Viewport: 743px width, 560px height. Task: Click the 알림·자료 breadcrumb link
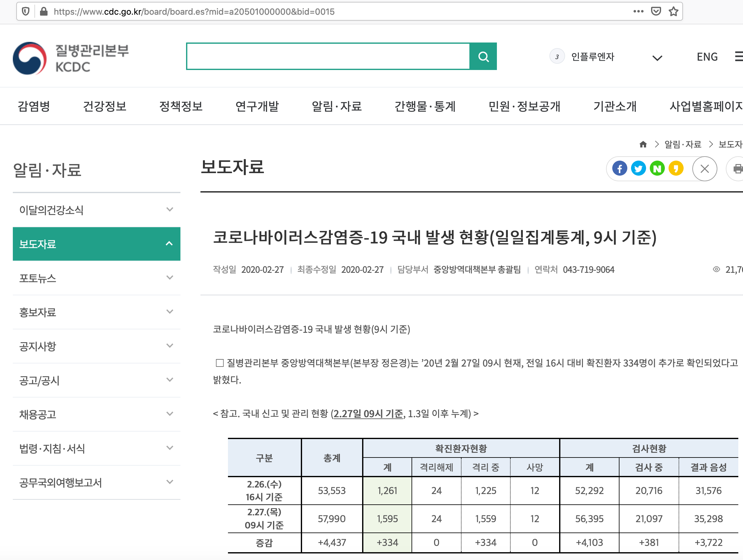pos(684,144)
